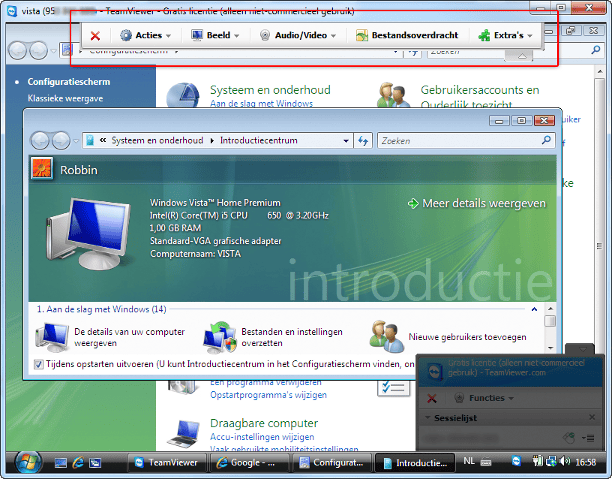
Task: Click Show Desktop quick launch icon
Action: coord(61,463)
